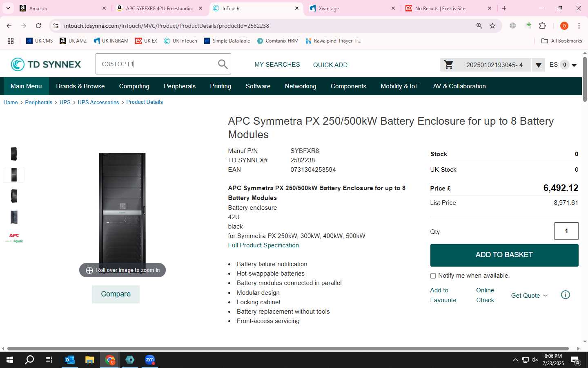Viewport: 588px width, 368px height.
Task: Open Full Product Specification link
Action: pos(263,245)
